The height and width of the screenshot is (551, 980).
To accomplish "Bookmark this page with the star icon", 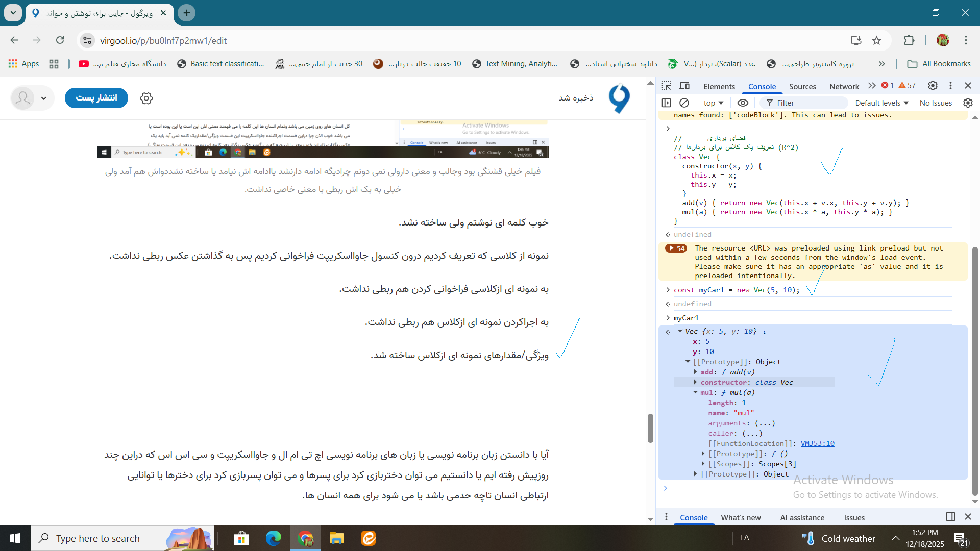I will (876, 40).
